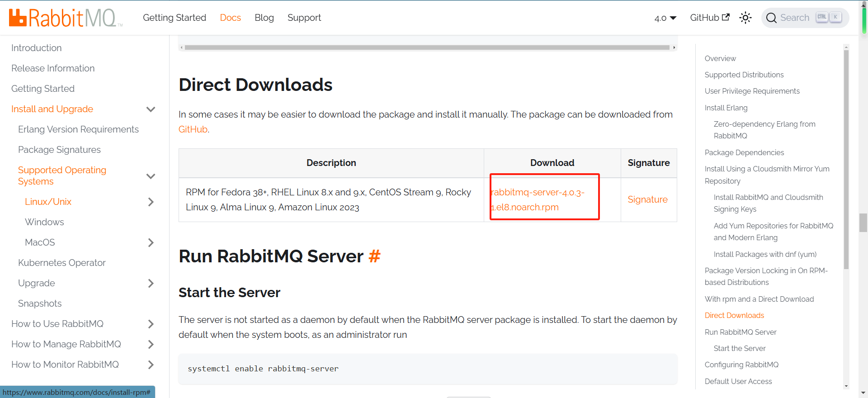This screenshot has height=398, width=868.
Task: Click the horizontal scrollbar left arrow
Action: tap(181, 47)
